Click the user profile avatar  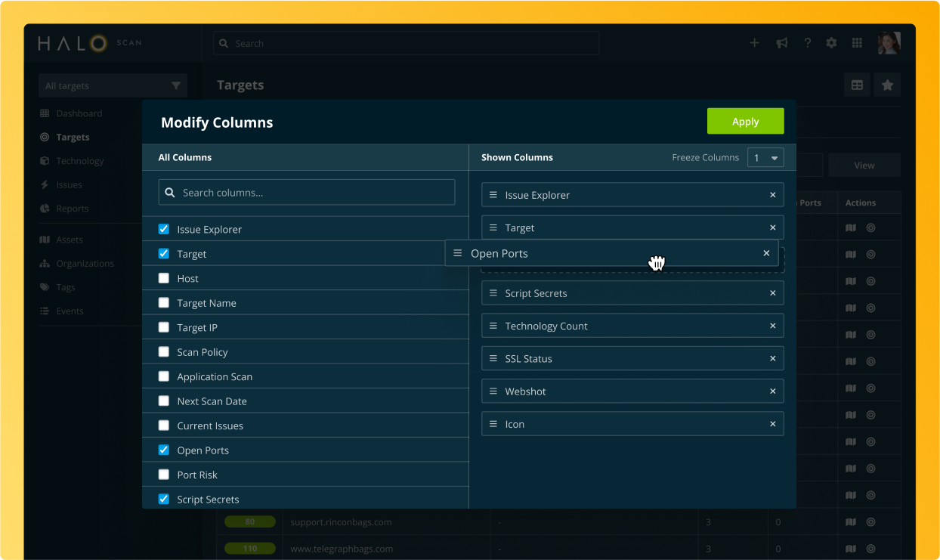point(889,43)
